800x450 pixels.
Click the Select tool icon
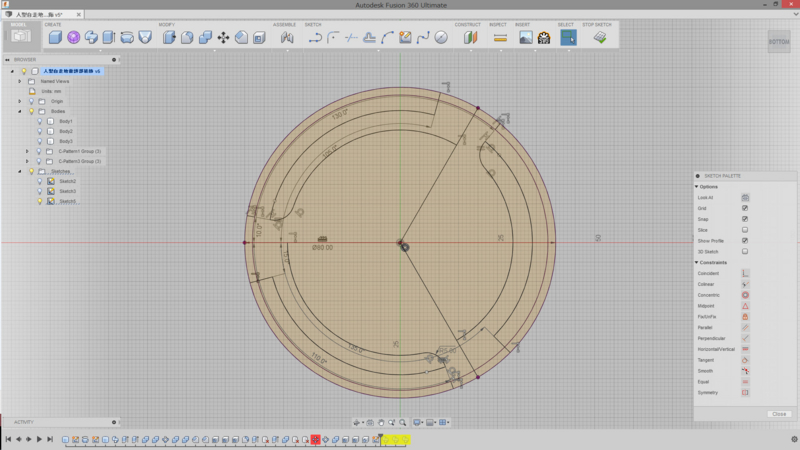tap(568, 37)
